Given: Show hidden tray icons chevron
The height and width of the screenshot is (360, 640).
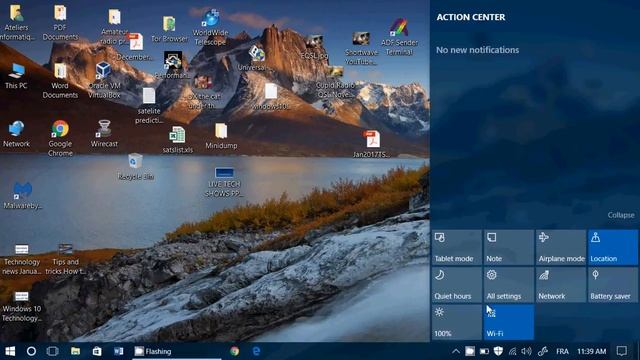Looking at the screenshot, I should tap(456, 351).
